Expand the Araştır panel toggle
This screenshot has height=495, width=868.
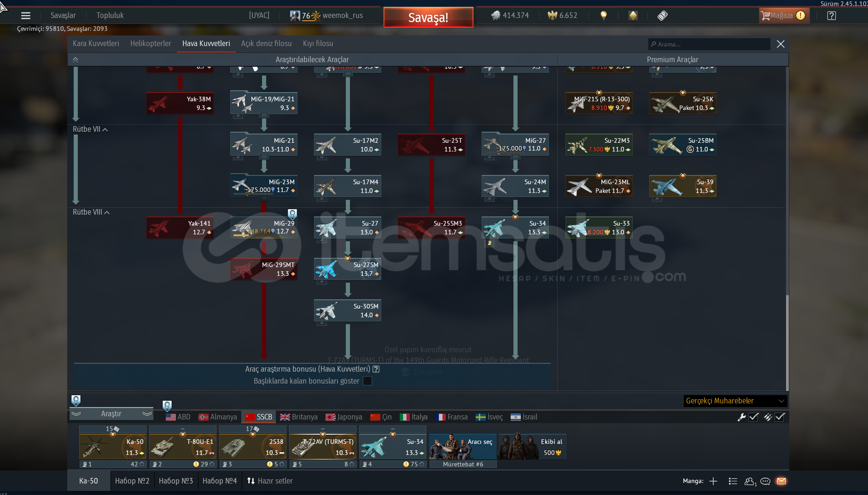[111, 413]
